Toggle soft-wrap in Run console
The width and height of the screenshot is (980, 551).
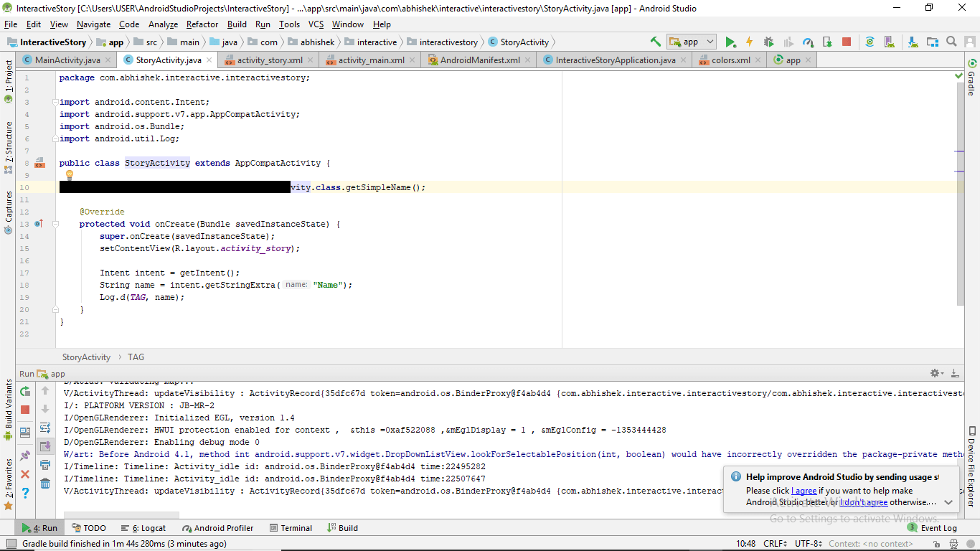(45, 428)
